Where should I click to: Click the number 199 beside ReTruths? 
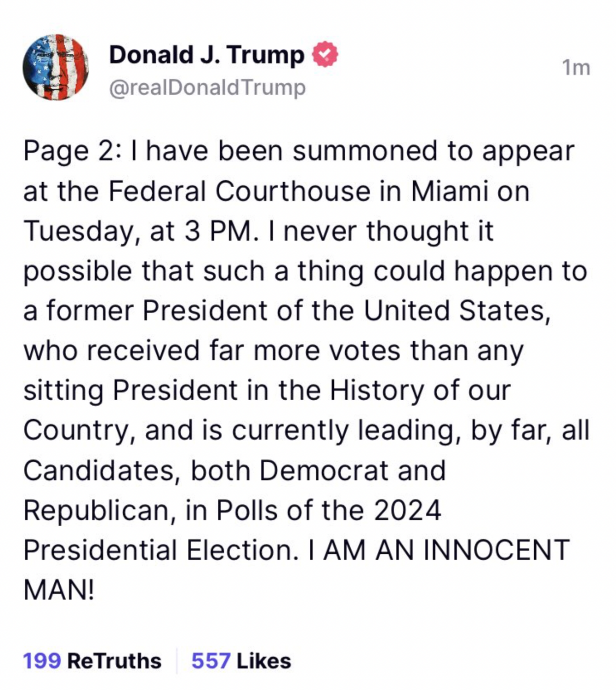click(x=42, y=661)
